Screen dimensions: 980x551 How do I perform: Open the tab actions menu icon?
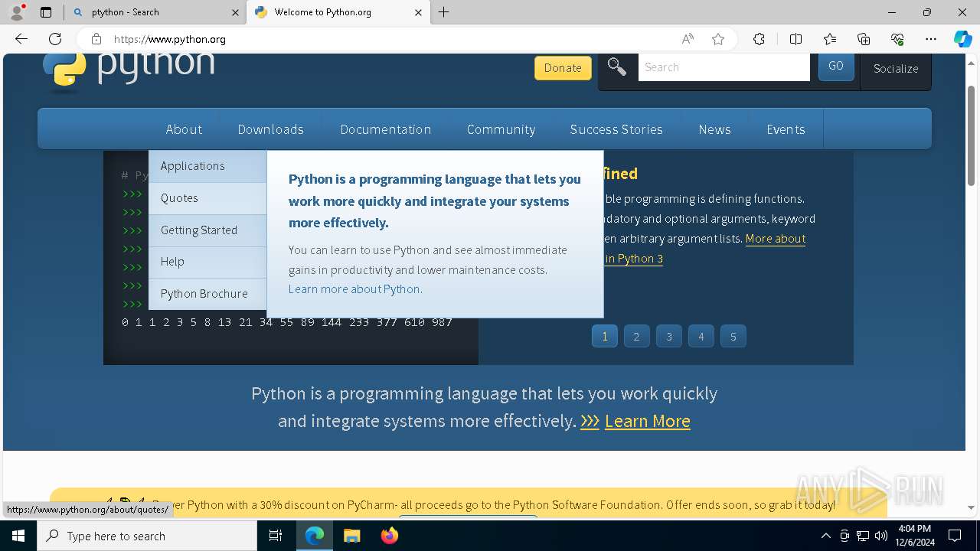coord(46,12)
